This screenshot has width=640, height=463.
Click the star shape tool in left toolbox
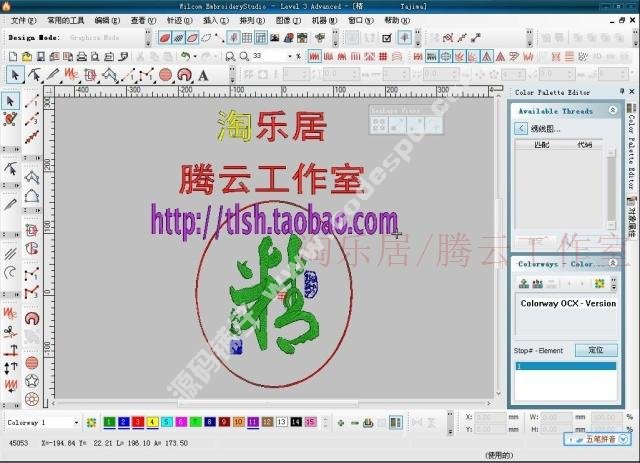coord(32,381)
